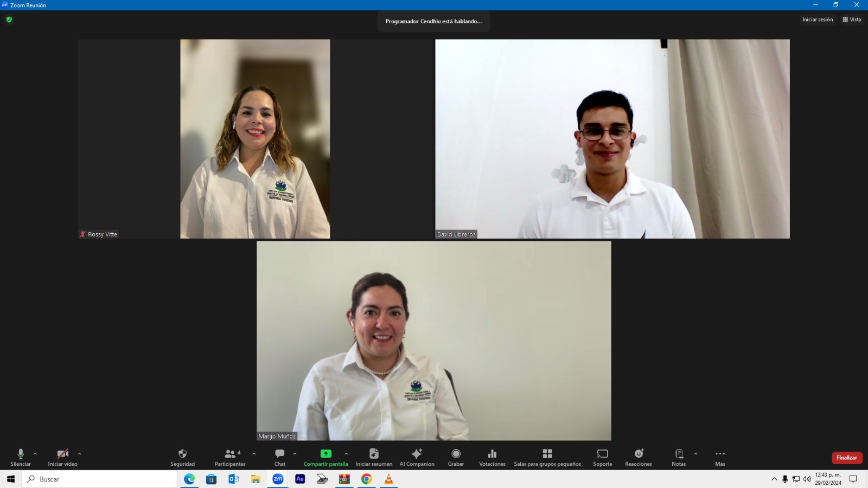Open the Chat panel

click(279, 454)
